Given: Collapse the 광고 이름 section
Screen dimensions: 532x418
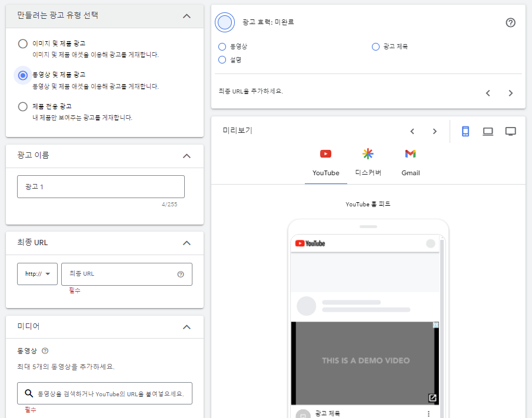Looking at the screenshot, I should pyautogui.click(x=187, y=156).
